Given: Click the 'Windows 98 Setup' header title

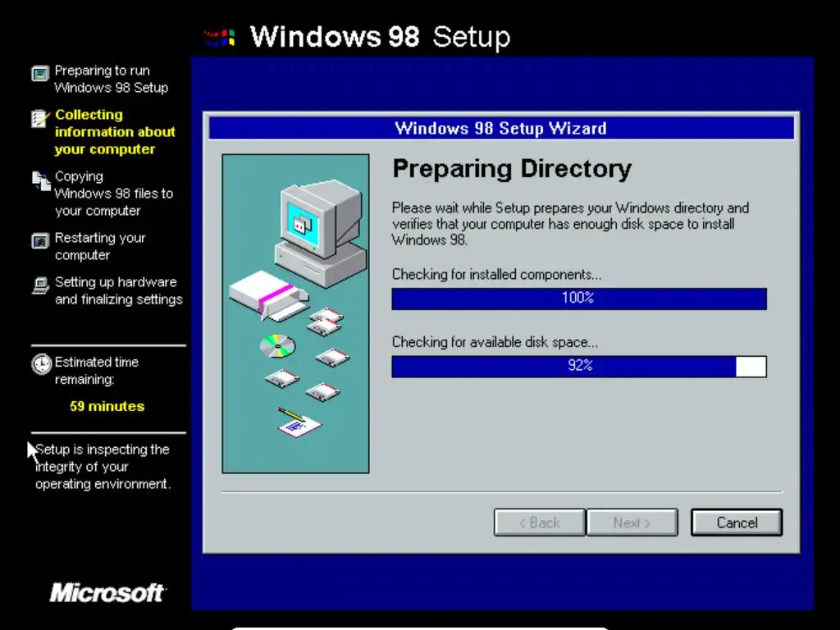Looking at the screenshot, I should [381, 36].
